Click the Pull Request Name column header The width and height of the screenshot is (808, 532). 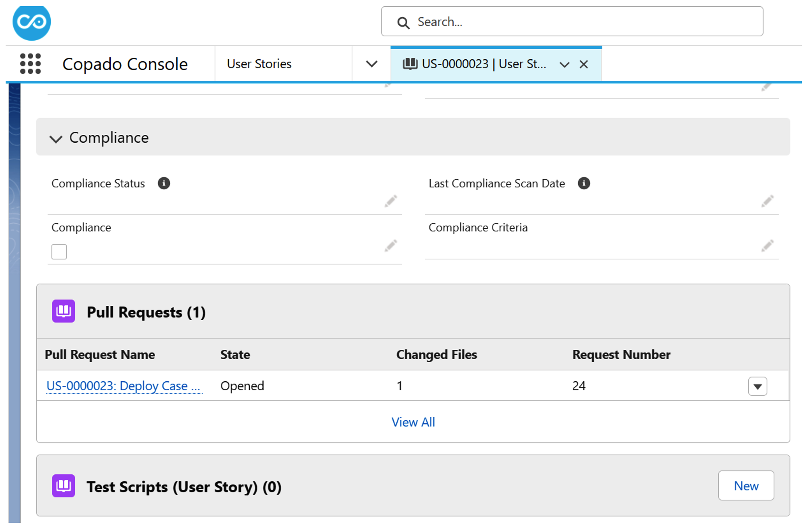(x=100, y=354)
